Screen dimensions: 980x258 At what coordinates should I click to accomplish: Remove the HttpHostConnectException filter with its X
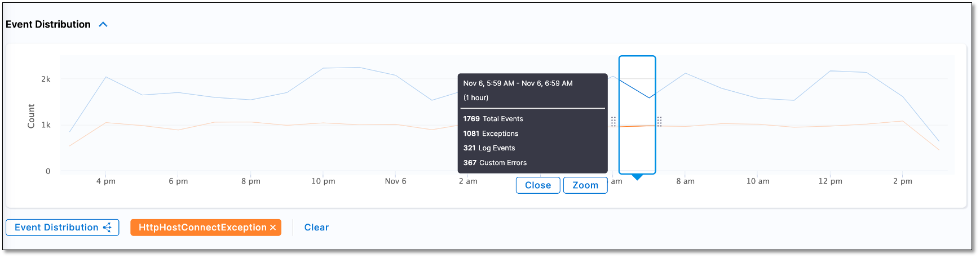tap(273, 228)
